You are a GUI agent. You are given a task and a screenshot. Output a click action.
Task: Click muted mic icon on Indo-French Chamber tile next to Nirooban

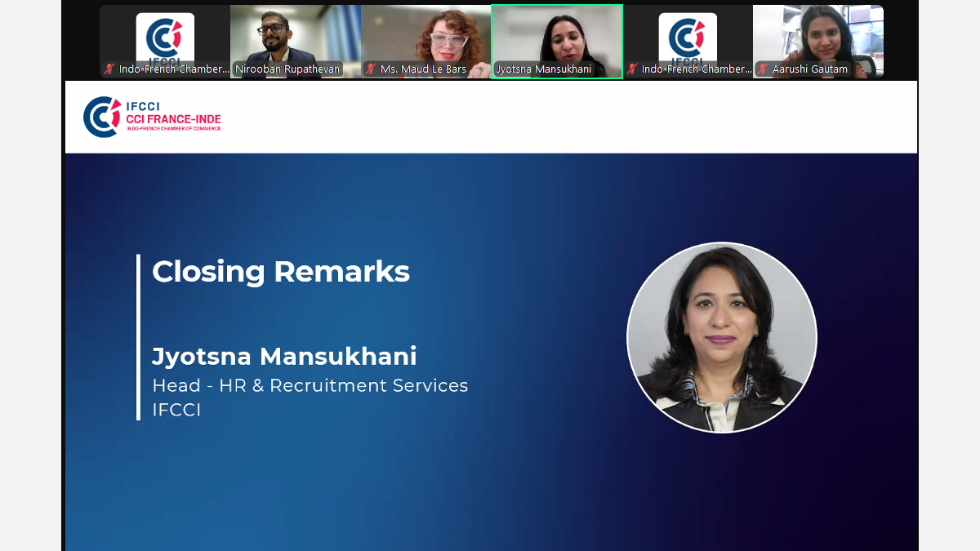[109, 69]
